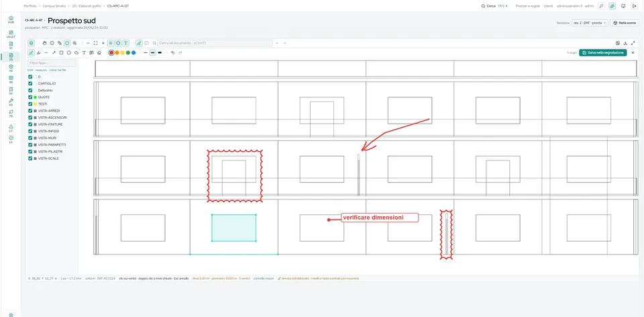Select the text annotation tool
644x317 pixels.
(84, 52)
